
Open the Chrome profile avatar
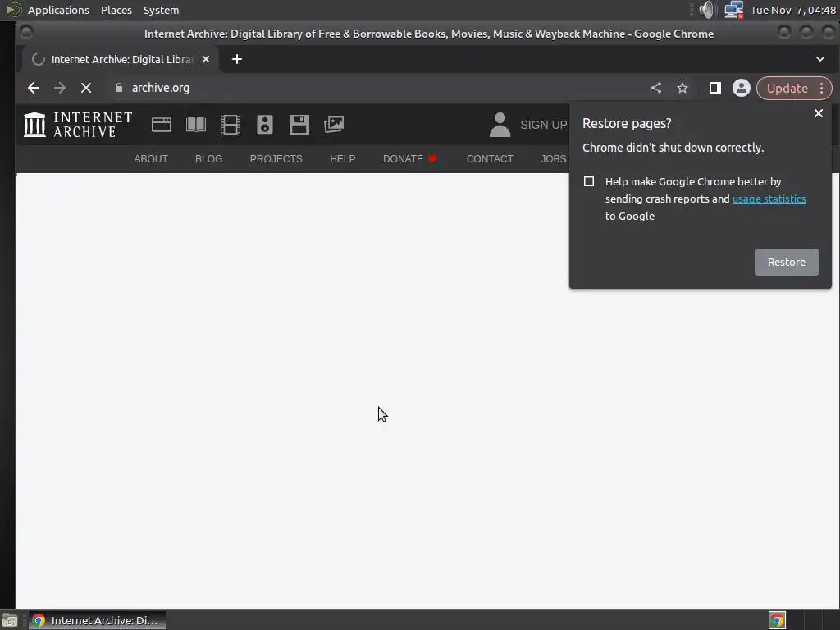coord(742,88)
